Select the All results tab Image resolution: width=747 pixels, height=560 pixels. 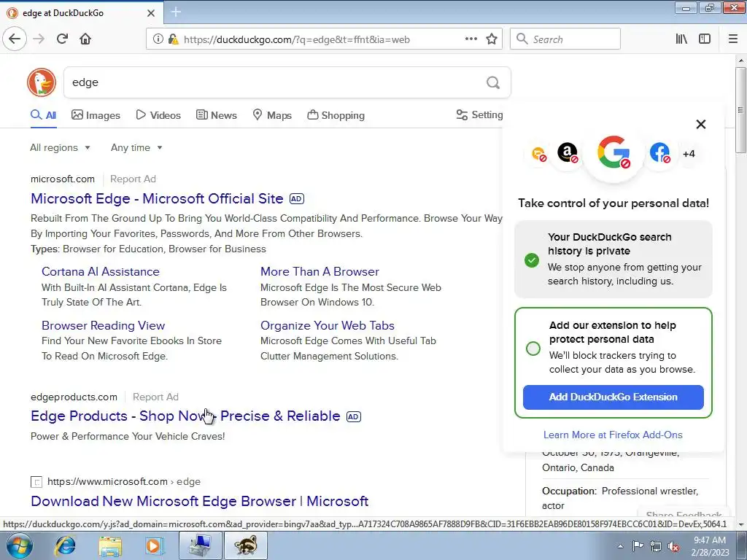43,115
